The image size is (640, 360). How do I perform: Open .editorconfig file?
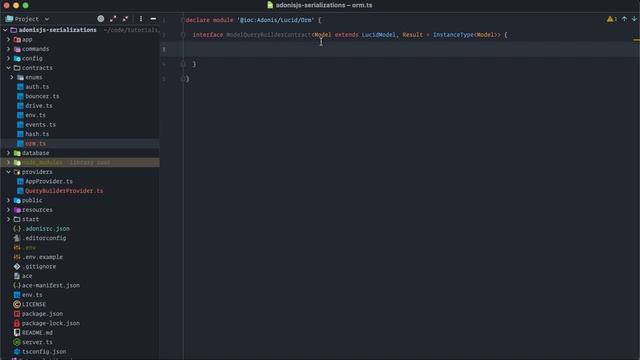coord(44,238)
